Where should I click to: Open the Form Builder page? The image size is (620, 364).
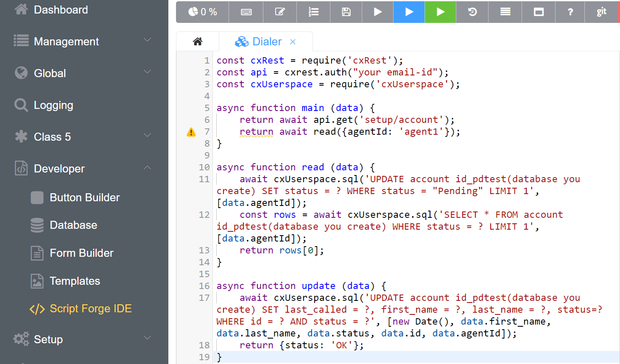[x=81, y=253]
